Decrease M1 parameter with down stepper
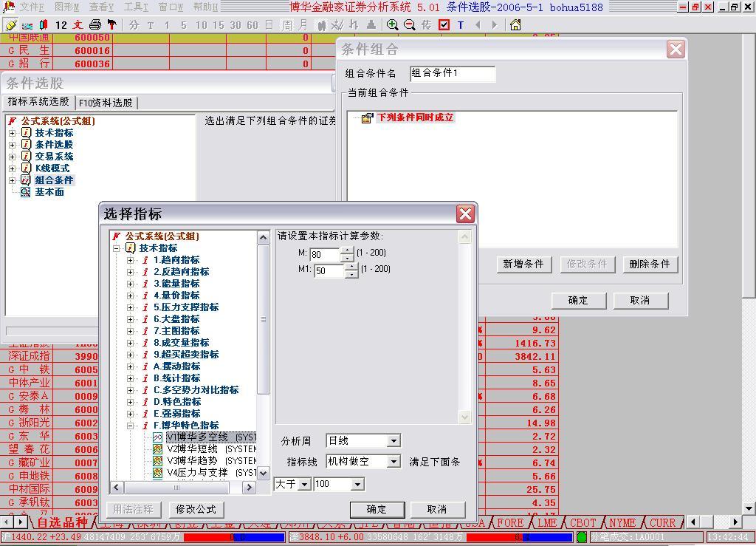The width and height of the screenshot is (756, 546). tap(351, 274)
